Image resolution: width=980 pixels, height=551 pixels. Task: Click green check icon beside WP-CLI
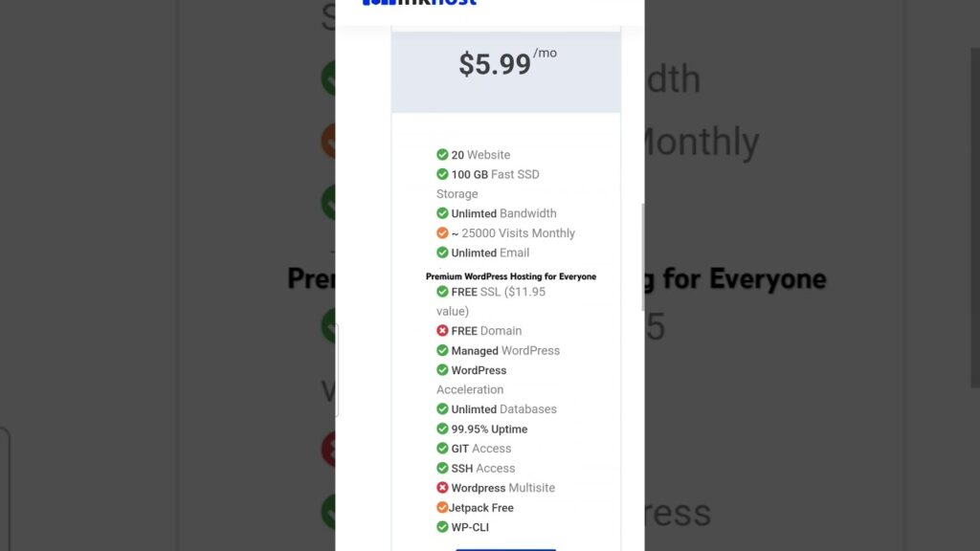442,527
